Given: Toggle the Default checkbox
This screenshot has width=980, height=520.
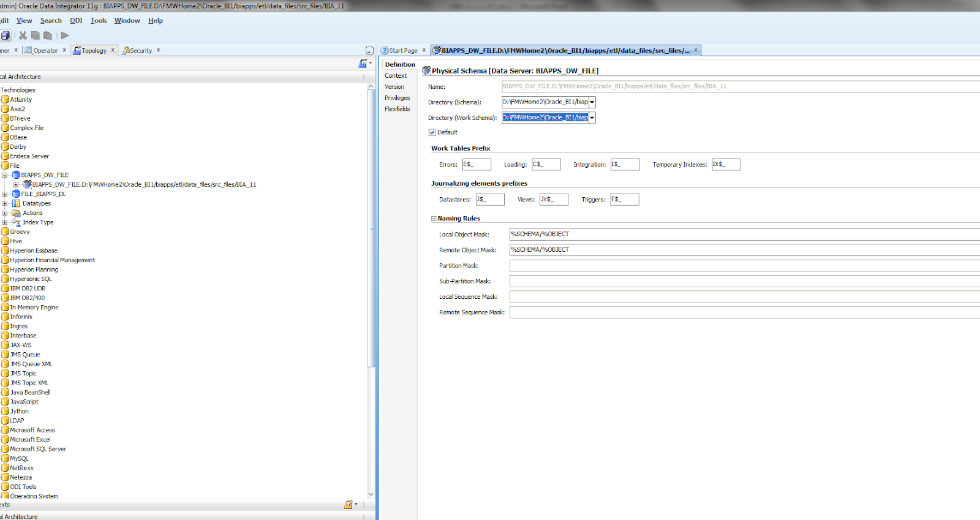Looking at the screenshot, I should 432,132.
